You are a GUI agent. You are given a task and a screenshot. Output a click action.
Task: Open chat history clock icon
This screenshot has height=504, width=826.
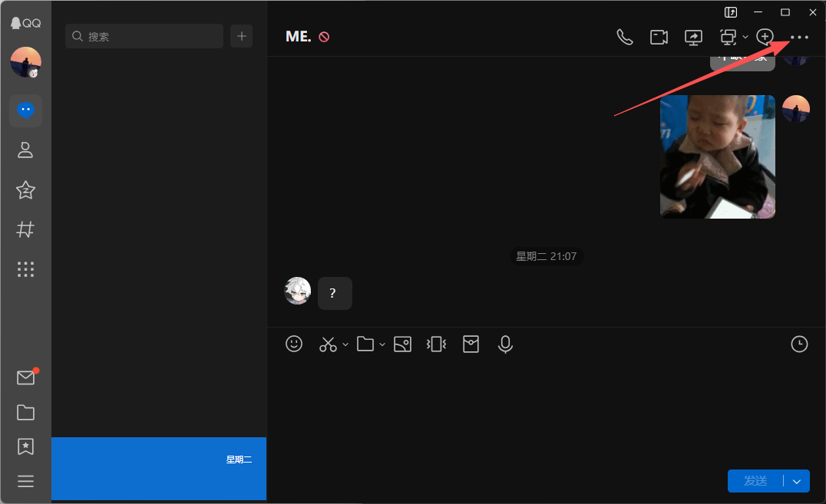point(799,344)
